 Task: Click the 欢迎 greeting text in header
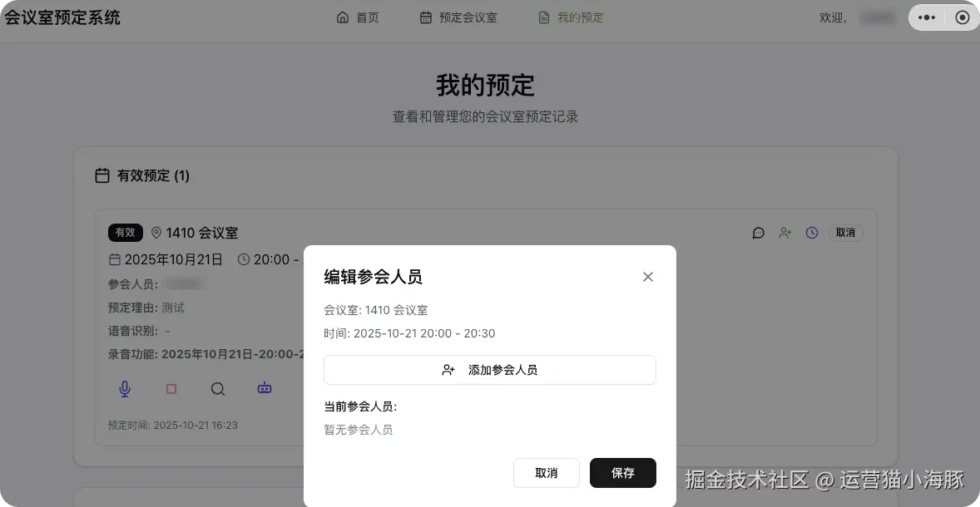pos(833,18)
